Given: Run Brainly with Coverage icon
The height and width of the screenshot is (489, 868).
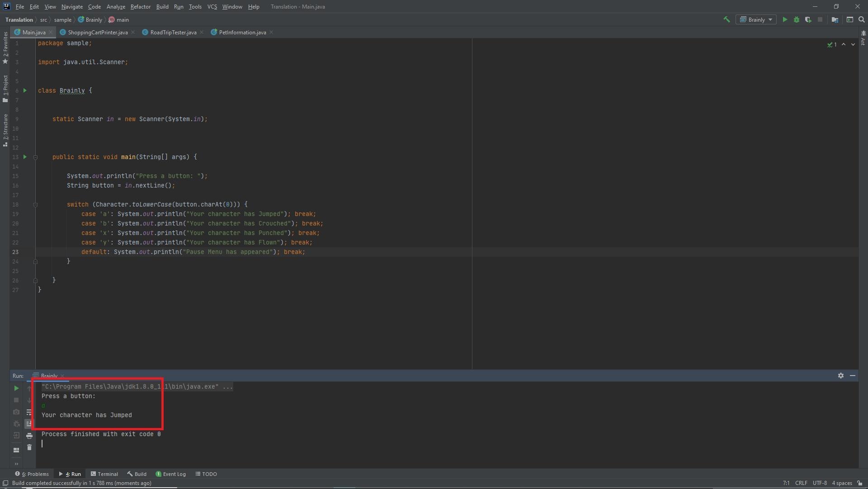Looking at the screenshot, I should tap(808, 19).
